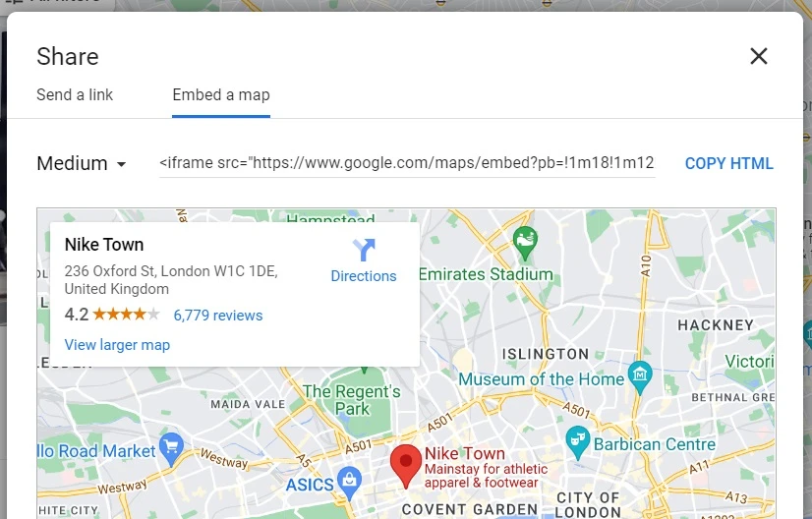Click The Regent's Park map label
Viewport: 812px width, 519px height.
[352, 400]
